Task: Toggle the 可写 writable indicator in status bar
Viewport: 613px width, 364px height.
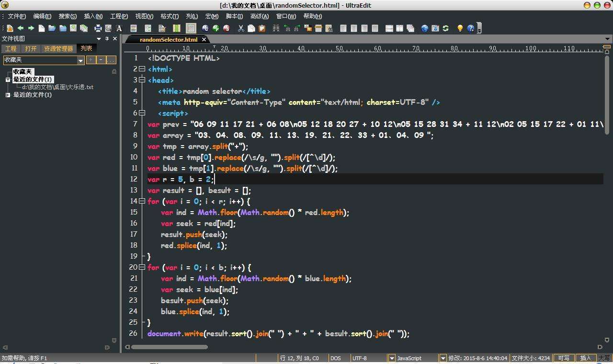Action: [x=564, y=358]
